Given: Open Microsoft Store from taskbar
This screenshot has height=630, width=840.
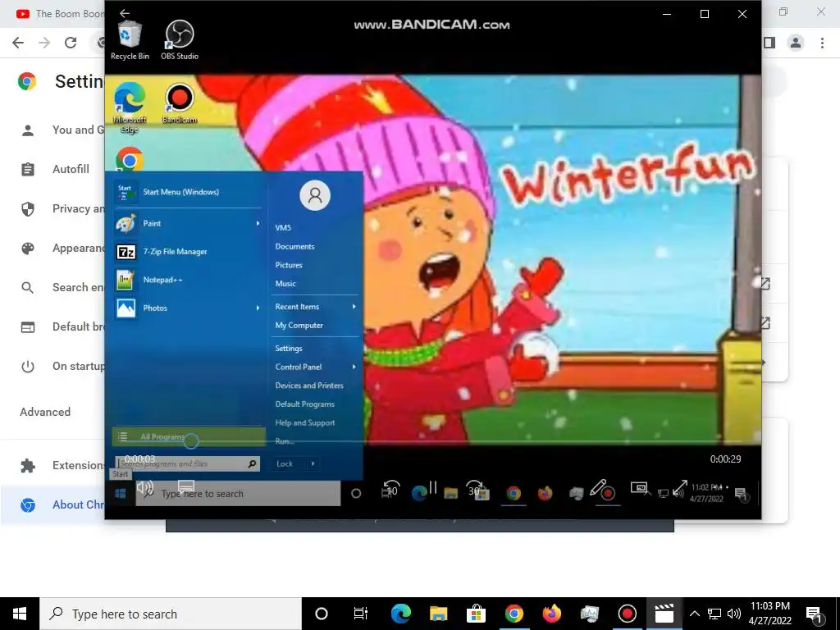Looking at the screenshot, I should click(476, 614).
